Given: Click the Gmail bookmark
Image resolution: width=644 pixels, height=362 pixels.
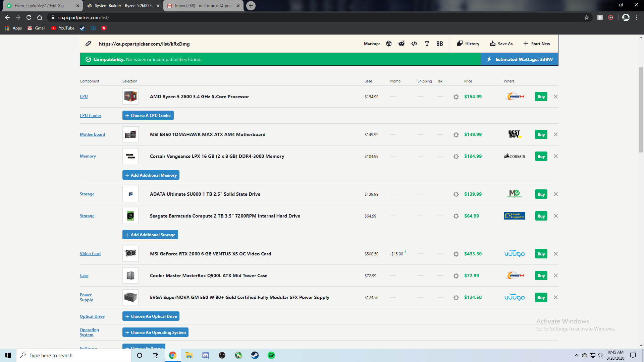Looking at the screenshot, I should pyautogui.click(x=37, y=28).
